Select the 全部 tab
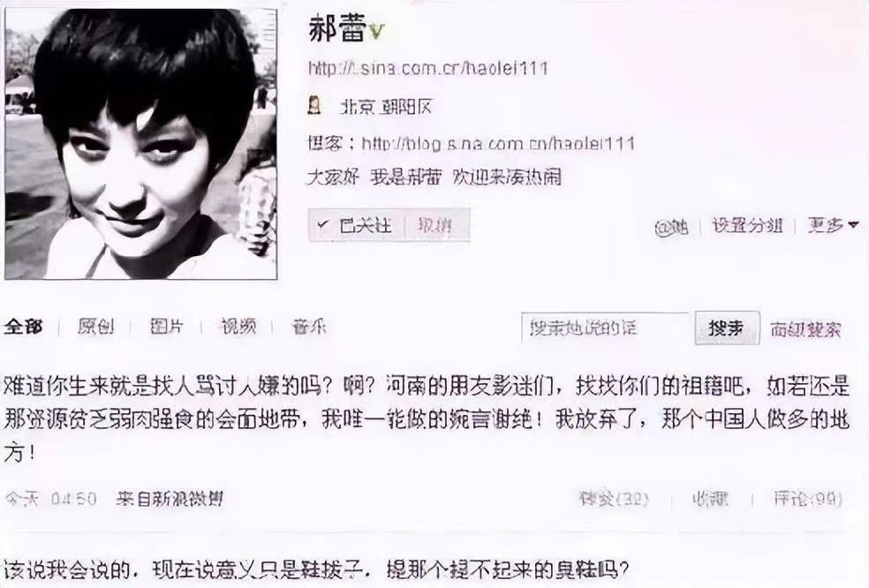The image size is (869, 588). [x=24, y=327]
